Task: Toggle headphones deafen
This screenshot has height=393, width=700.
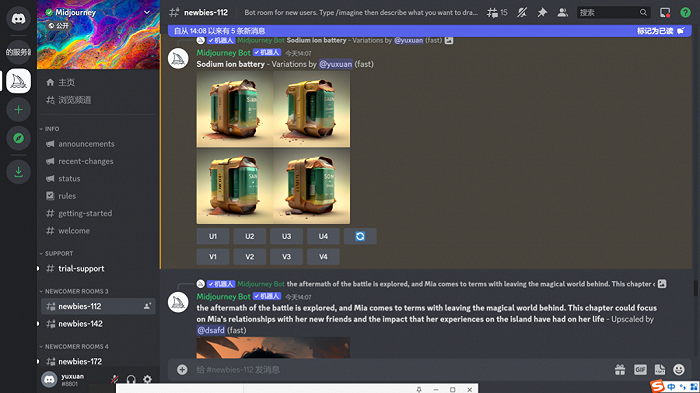Action: (131, 380)
